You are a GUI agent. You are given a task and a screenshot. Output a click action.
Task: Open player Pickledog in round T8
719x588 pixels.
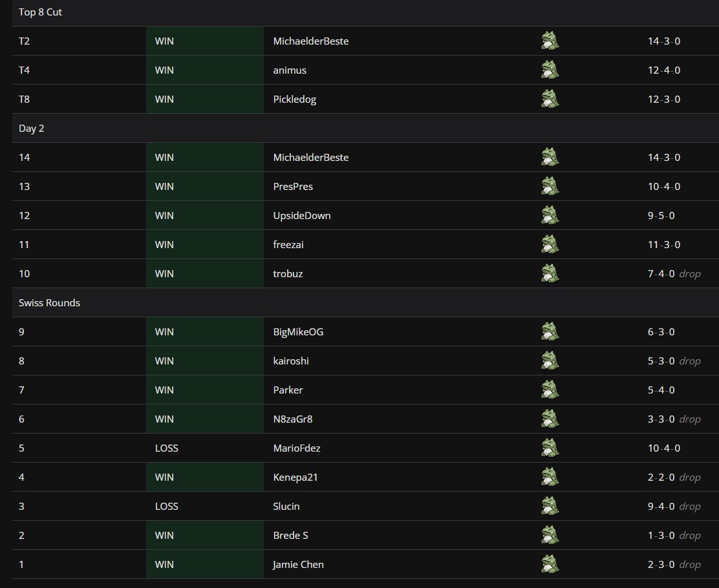tap(294, 100)
